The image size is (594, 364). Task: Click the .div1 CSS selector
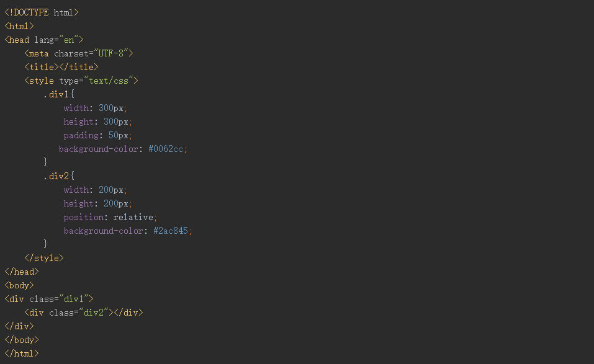pyautogui.click(x=58, y=94)
